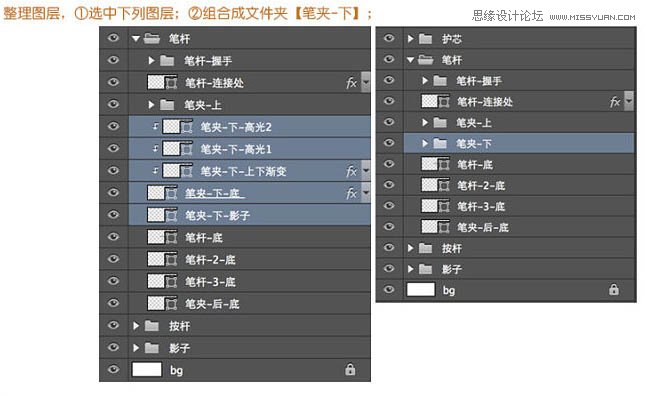Toggle effects arrow on left 笔杆-连接处 layer
The width and height of the screenshot is (646, 397).
(x=365, y=82)
